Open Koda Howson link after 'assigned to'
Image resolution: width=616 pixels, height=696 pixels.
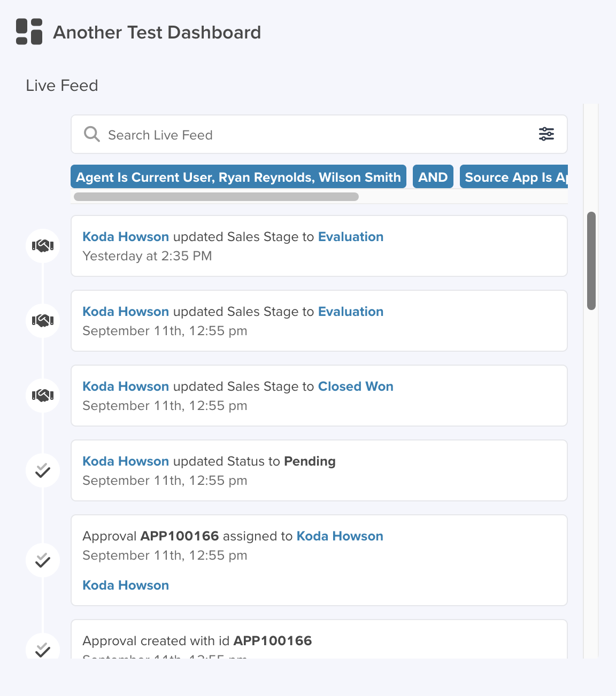(340, 536)
